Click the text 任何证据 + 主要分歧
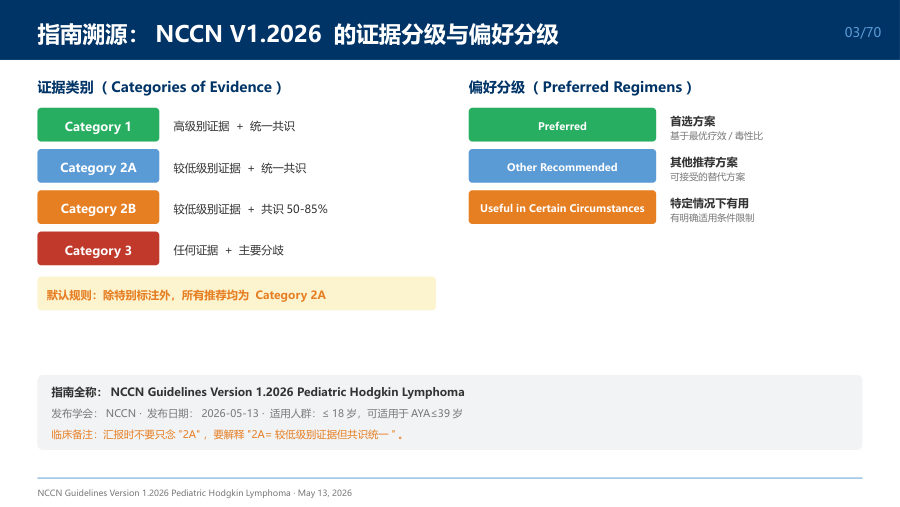Viewport: 900px width, 507px height. (228, 250)
